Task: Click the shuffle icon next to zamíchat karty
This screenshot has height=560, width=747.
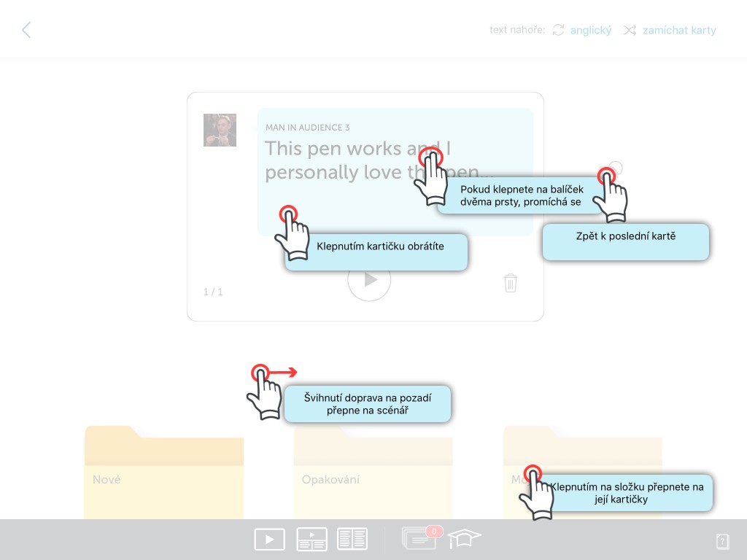Action: point(630,30)
